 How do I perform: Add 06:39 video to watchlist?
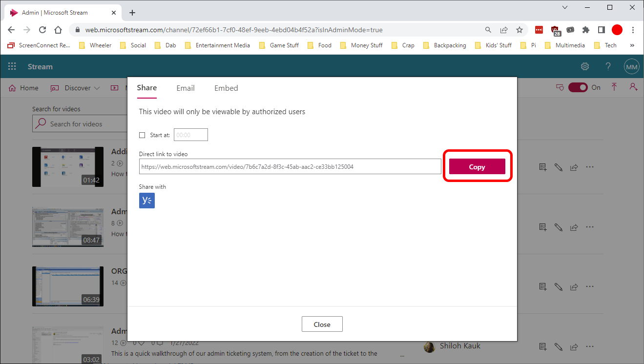pos(543,287)
